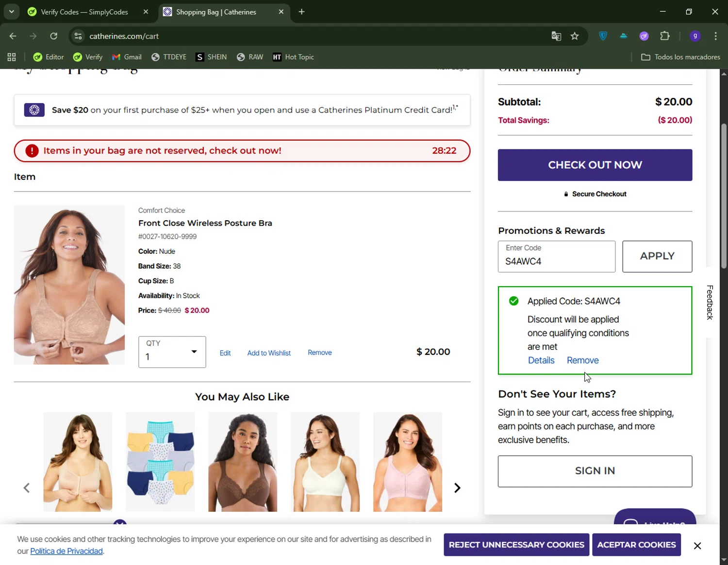Expand the QTY quantity dropdown
Image resolution: width=728 pixels, height=565 pixels.
(172, 352)
